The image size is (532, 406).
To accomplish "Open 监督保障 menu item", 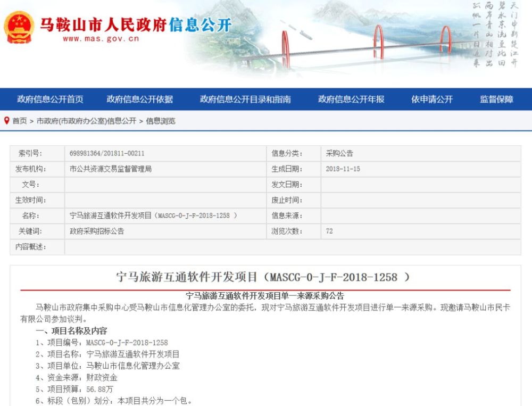I will (496, 99).
